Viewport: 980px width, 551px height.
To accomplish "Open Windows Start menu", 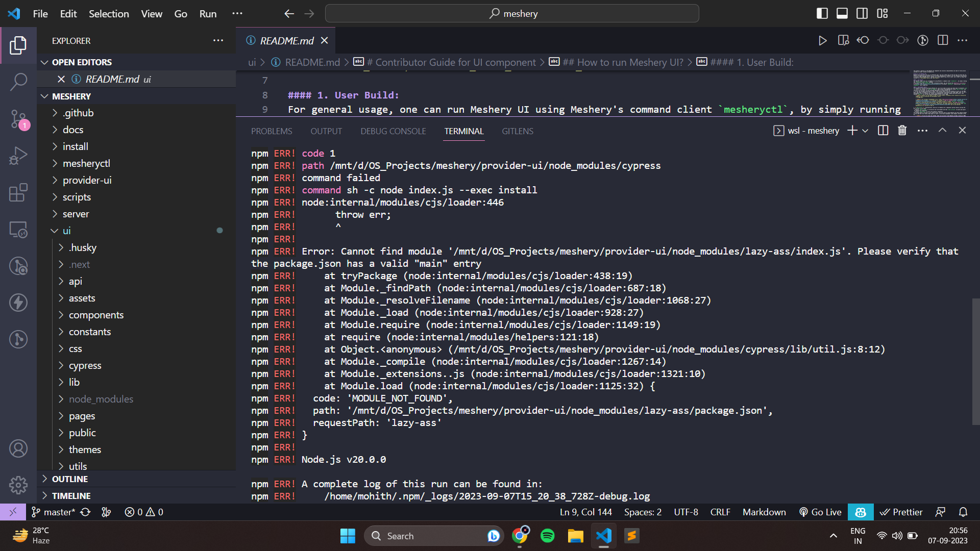I will pos(348,536).
